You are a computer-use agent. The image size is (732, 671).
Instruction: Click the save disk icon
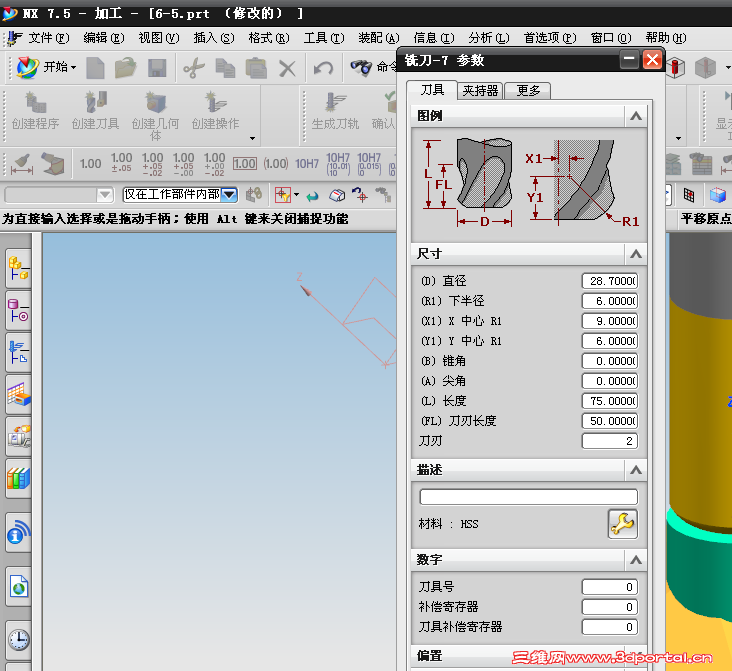(157, 68)
